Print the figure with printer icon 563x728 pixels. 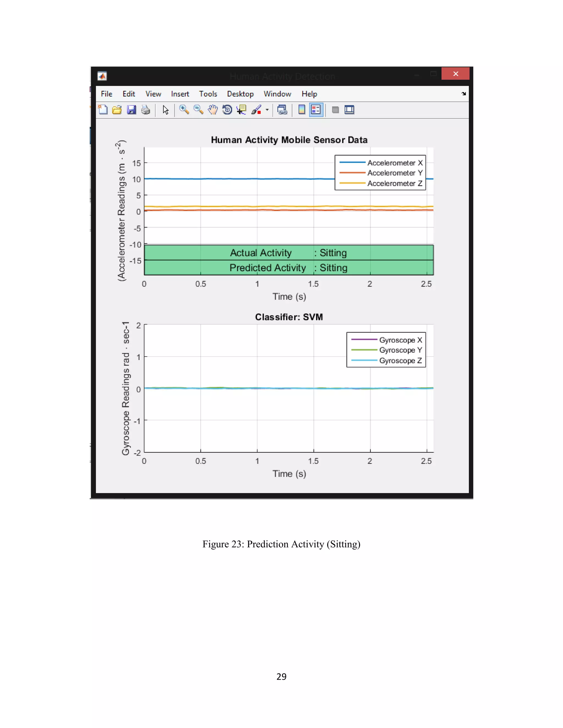[146, 110]
